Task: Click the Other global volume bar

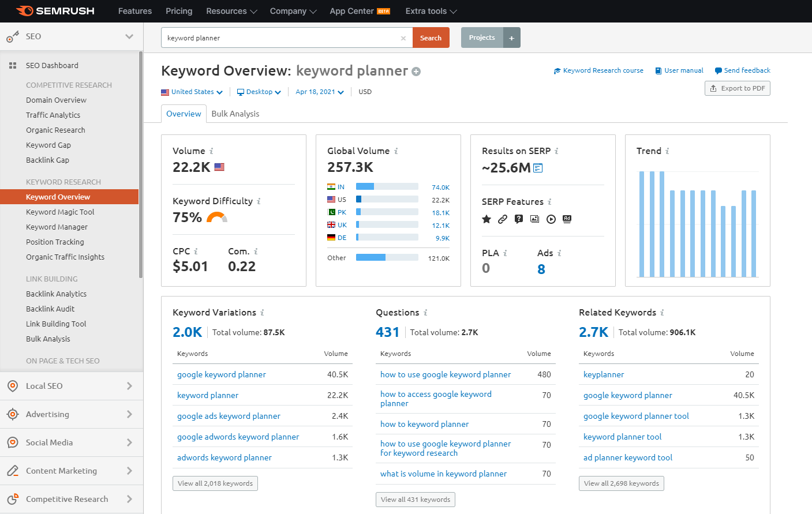Action: (387, 257)
